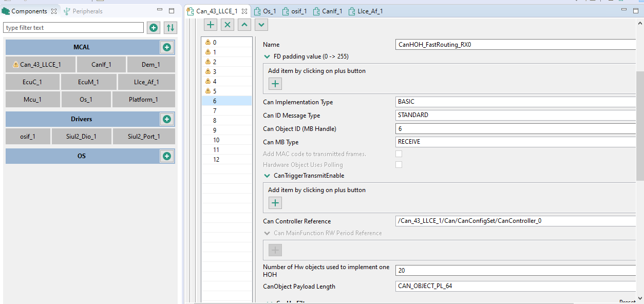644x304 pixels.
Task: Switch to CanIf_1 editor tab
Action: click(328, 11)
